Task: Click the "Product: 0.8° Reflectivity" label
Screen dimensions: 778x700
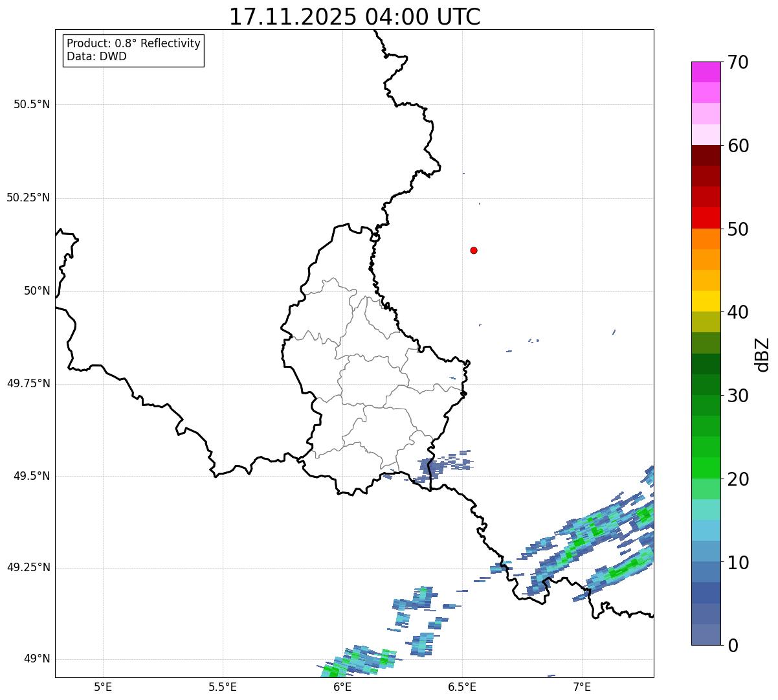Action: coord(134,43)
